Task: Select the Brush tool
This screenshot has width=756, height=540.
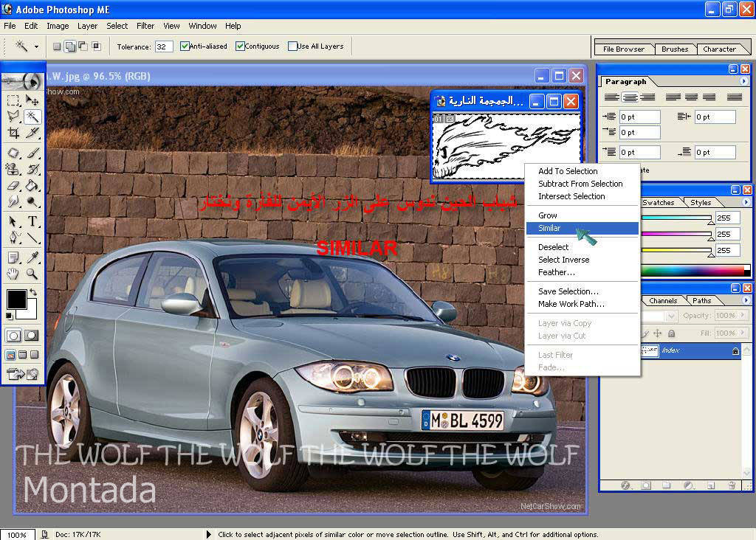Action: (x=32, y=153)
